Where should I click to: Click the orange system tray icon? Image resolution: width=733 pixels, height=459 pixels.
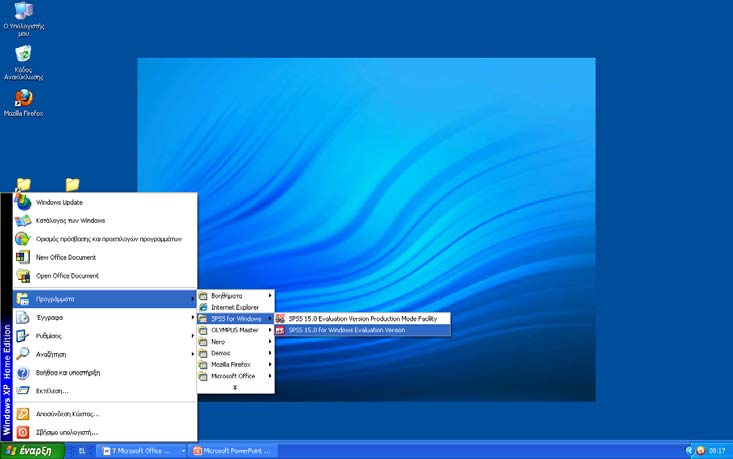[700, 451]
